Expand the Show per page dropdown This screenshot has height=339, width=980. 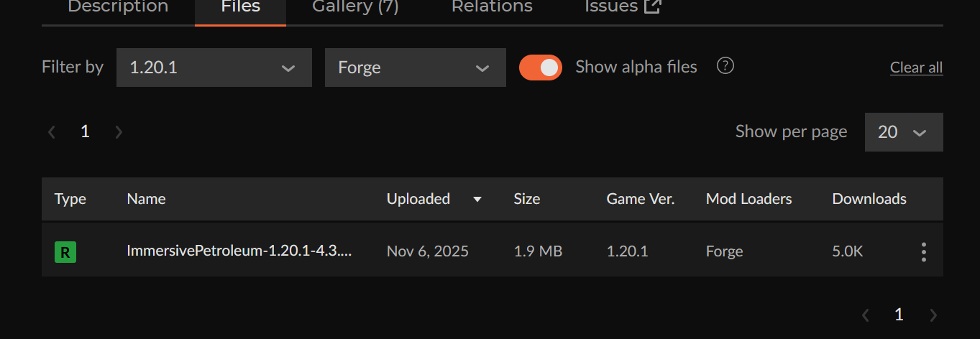(903, 132)
